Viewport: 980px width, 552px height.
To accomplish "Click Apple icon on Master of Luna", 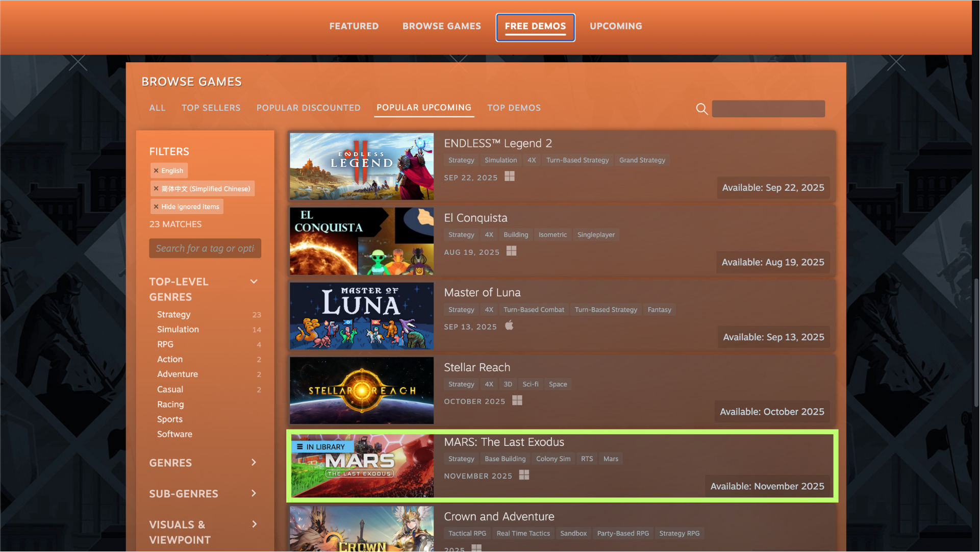I will (x=509, y=325).
